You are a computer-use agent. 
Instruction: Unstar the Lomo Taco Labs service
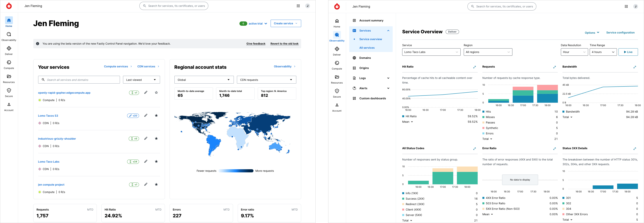[156, 161]
